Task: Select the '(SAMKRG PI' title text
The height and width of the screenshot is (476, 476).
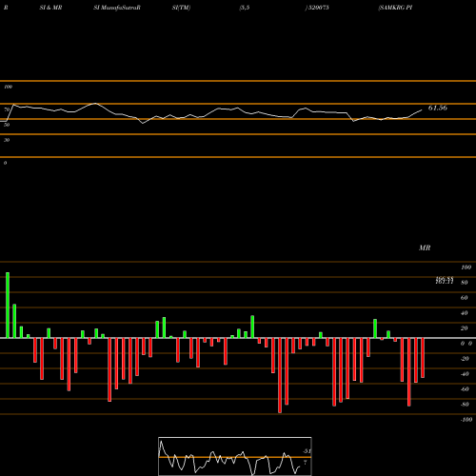Action: 395,8
